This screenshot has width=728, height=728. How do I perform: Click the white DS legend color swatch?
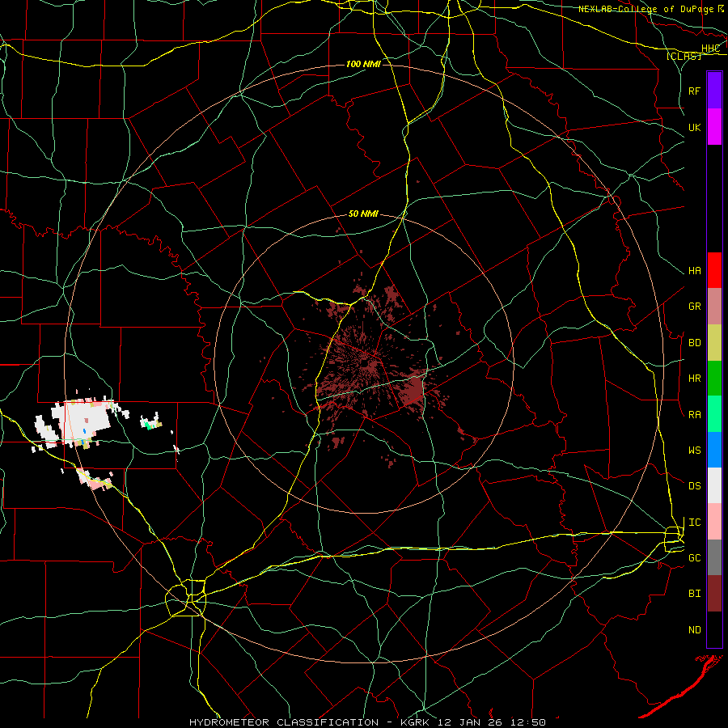coord(714,485)
